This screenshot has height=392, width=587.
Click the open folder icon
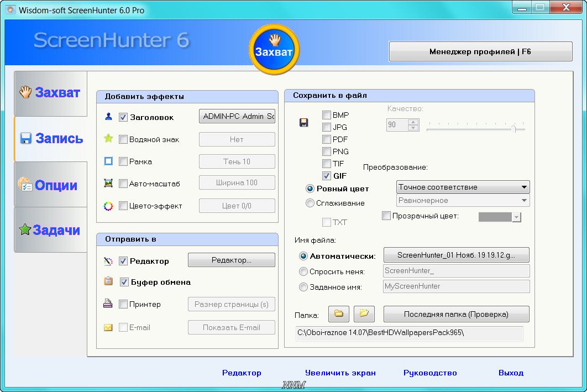(364, 314)
